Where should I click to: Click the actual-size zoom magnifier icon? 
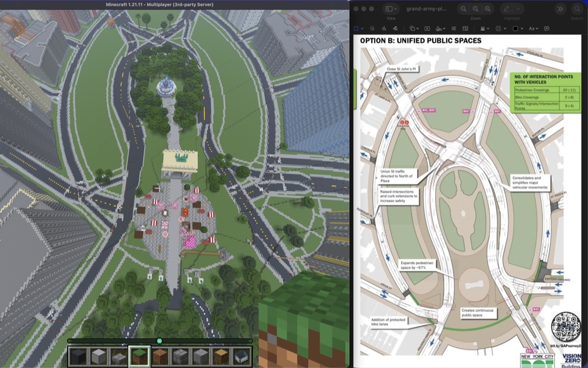476,9
